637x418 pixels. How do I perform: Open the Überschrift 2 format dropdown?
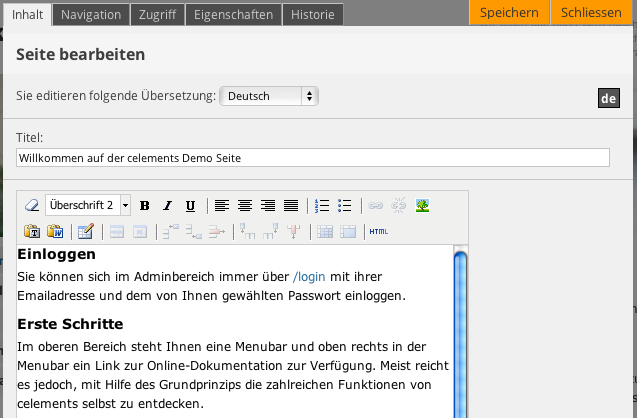88,206
